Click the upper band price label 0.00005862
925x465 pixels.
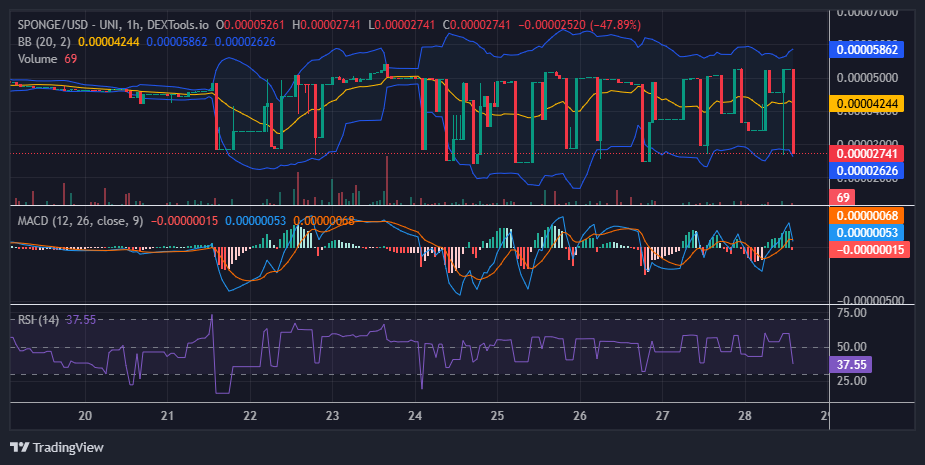click(866, 50)
